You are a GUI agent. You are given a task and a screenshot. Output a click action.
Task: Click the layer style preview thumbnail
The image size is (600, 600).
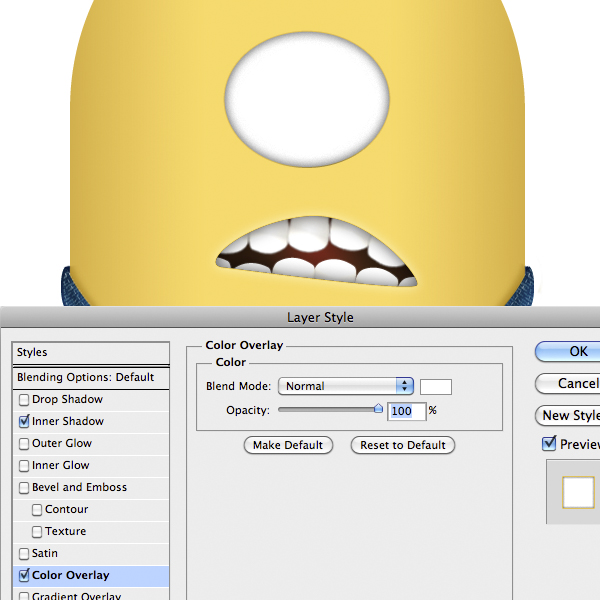coord(578,492)
